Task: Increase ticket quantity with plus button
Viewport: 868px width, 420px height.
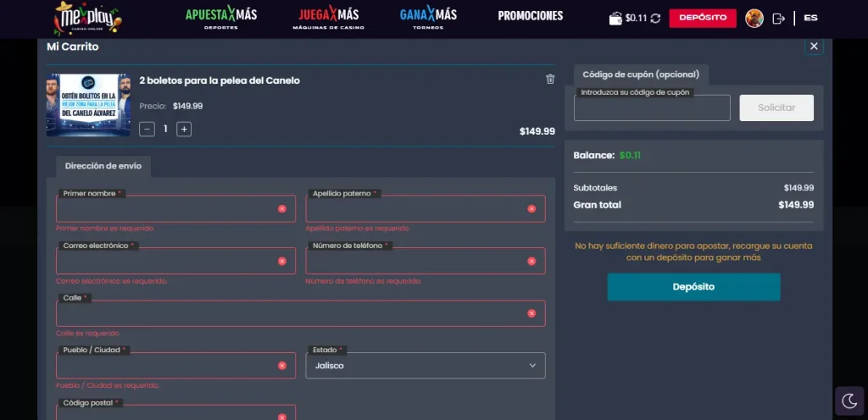Action: (184, 130)
